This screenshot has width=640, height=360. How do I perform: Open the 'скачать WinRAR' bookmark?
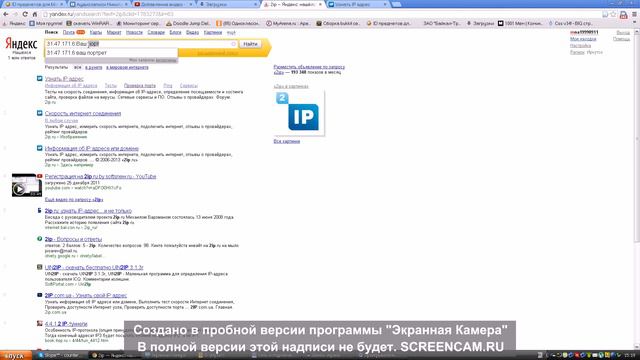[89, 24]
